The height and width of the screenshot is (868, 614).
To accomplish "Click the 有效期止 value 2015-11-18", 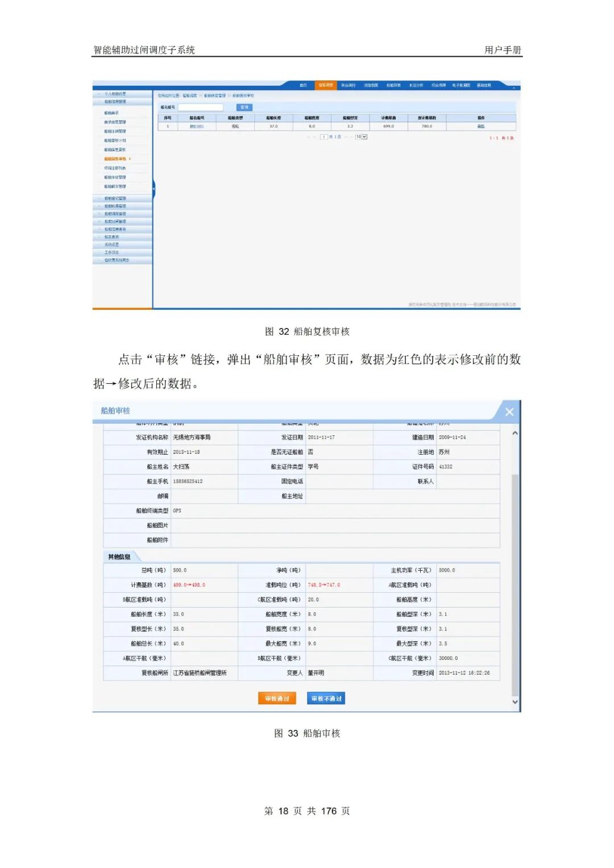I will pos(186,452).
